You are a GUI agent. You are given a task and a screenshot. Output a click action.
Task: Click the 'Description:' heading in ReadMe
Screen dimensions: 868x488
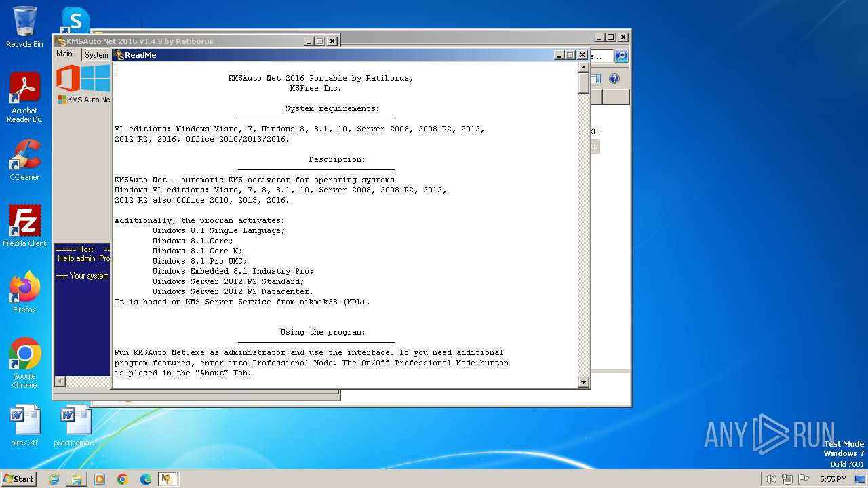click(337, 159)
